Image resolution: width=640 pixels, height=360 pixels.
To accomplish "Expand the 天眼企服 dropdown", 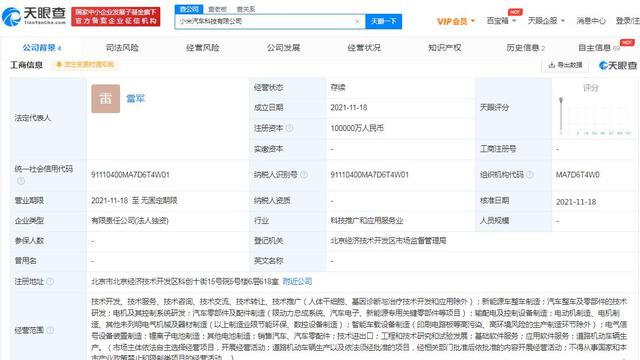I will 546,20.
